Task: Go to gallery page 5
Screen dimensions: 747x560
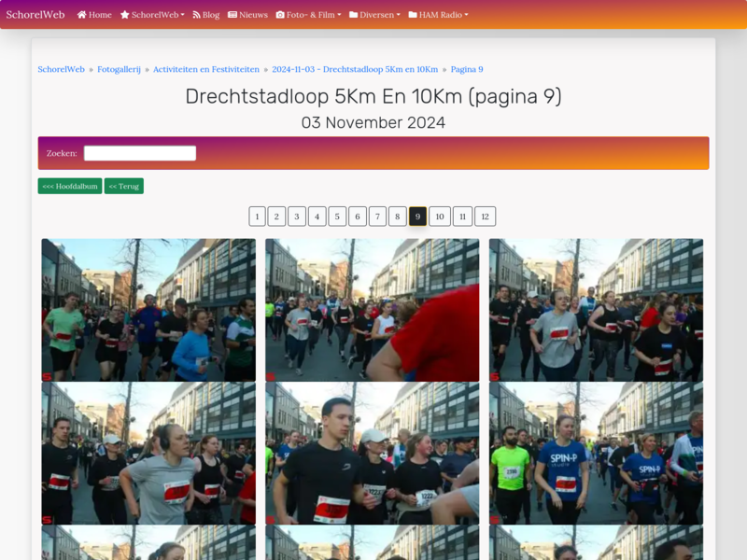Action: 337,217
